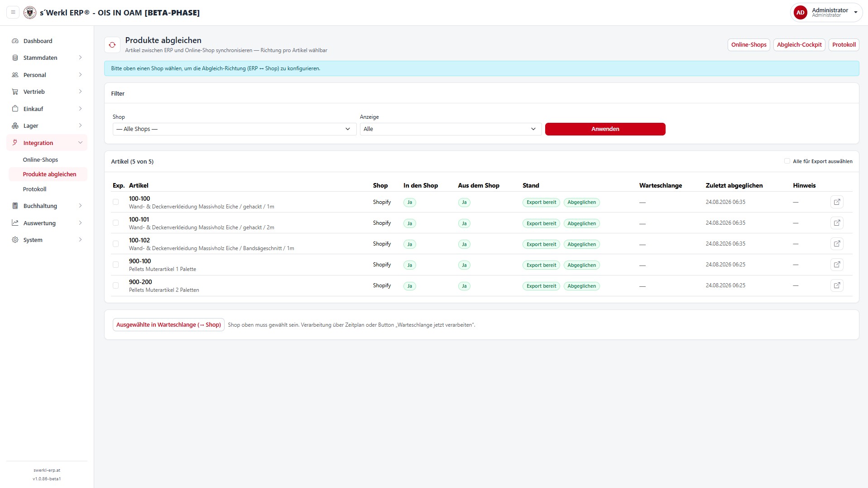Tick export checkbox for article 900-100

(x=115, y=265)
